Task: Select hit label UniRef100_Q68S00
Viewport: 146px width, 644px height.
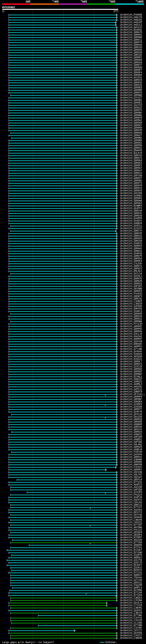Action: click(x=131, y=429)
